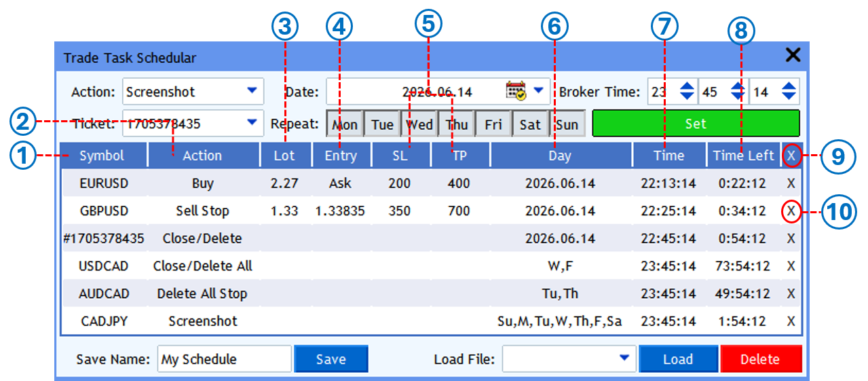Open the Action dropdown showing Screenshot

pos(193,91)
